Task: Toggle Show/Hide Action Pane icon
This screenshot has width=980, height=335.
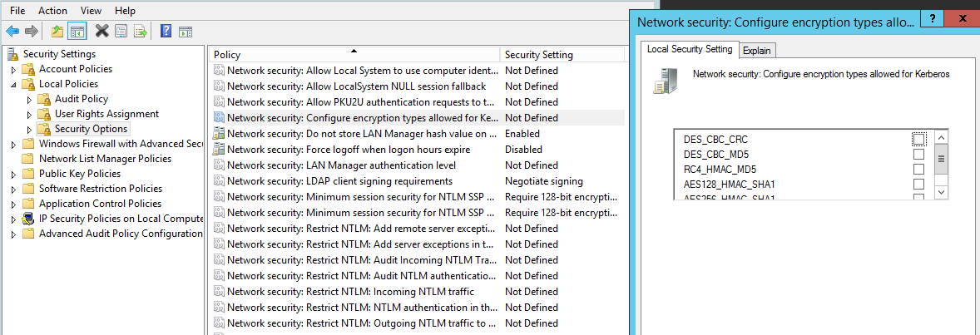Action: click(x=185, y=32)
